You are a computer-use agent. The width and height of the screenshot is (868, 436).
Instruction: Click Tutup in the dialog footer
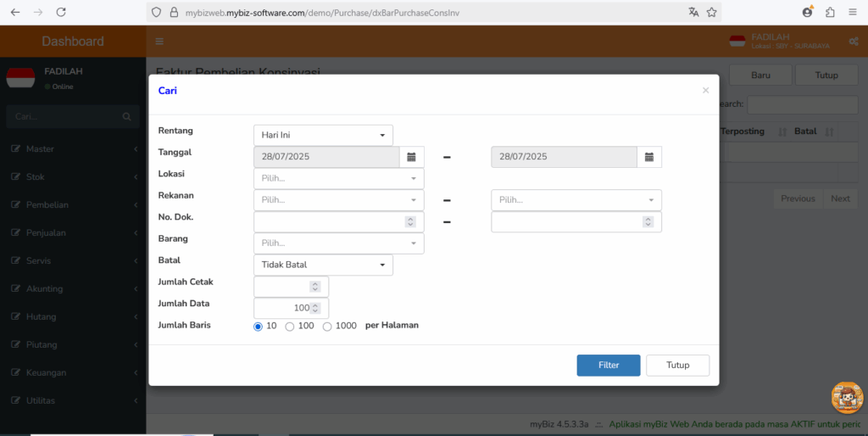pos(677,365)
